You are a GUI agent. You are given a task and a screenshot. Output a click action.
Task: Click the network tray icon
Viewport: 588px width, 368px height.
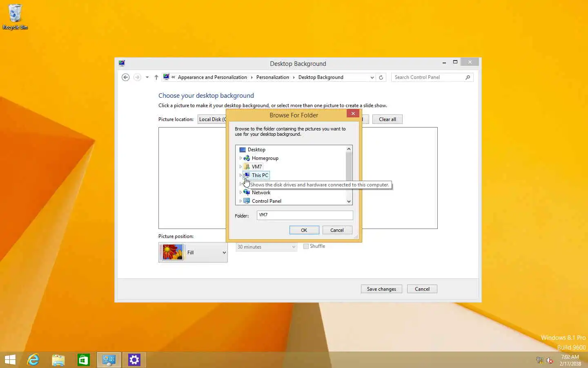[x=540, y=360]
